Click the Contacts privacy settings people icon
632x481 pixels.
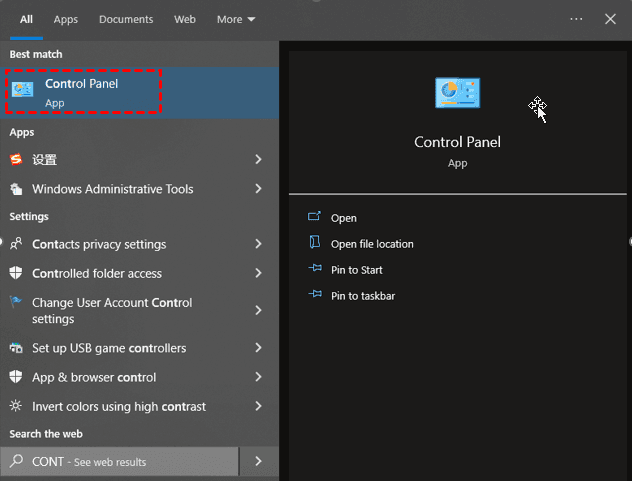coord(16,244)
